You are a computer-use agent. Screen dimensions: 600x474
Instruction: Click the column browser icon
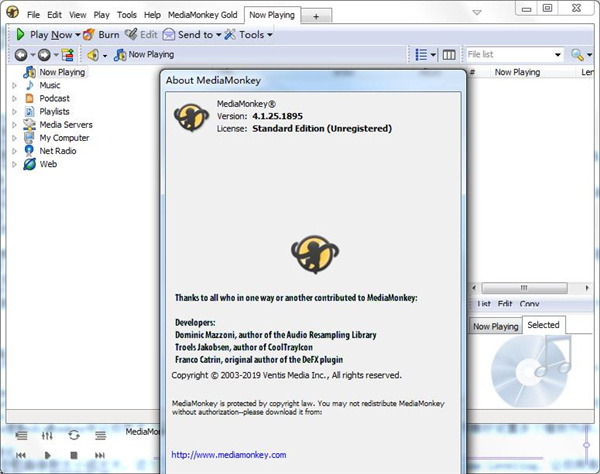(449, 55)
